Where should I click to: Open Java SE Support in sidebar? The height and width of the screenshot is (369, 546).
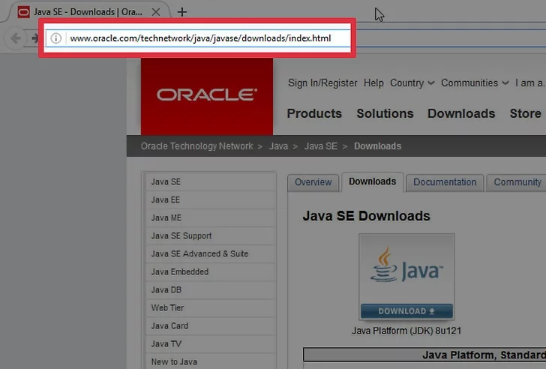point(211,236)
